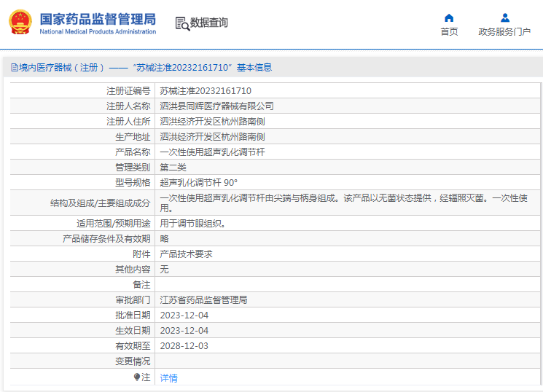Select 无 in 其他内容 row
This screenshot has height=392, width=543.
point(164,269)
